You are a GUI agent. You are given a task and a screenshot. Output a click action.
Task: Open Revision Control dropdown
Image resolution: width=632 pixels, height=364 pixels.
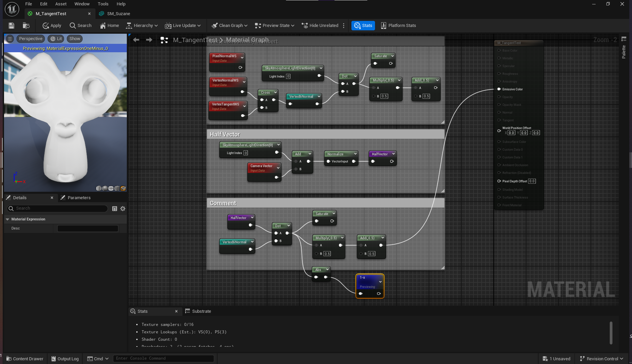[601, 359]
